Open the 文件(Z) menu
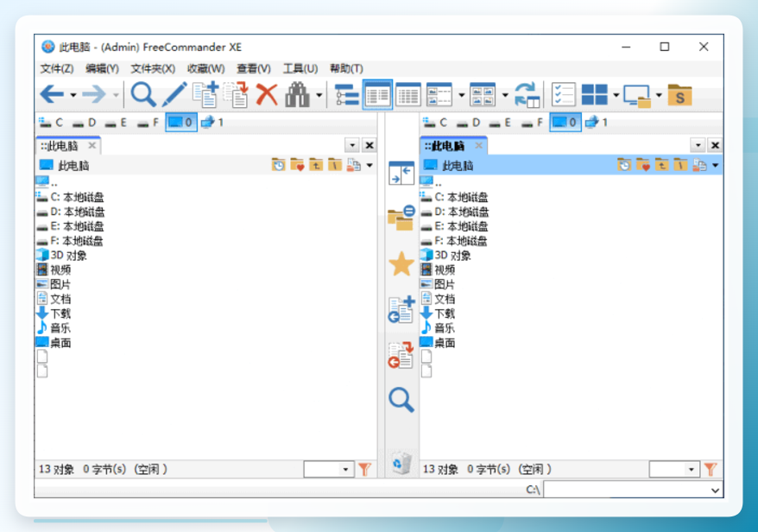The image size is (758, 532). point(57,69)
